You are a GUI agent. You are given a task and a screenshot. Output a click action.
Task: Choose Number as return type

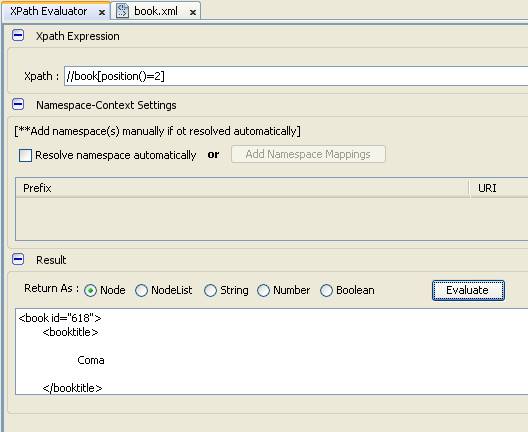[263, 290]
